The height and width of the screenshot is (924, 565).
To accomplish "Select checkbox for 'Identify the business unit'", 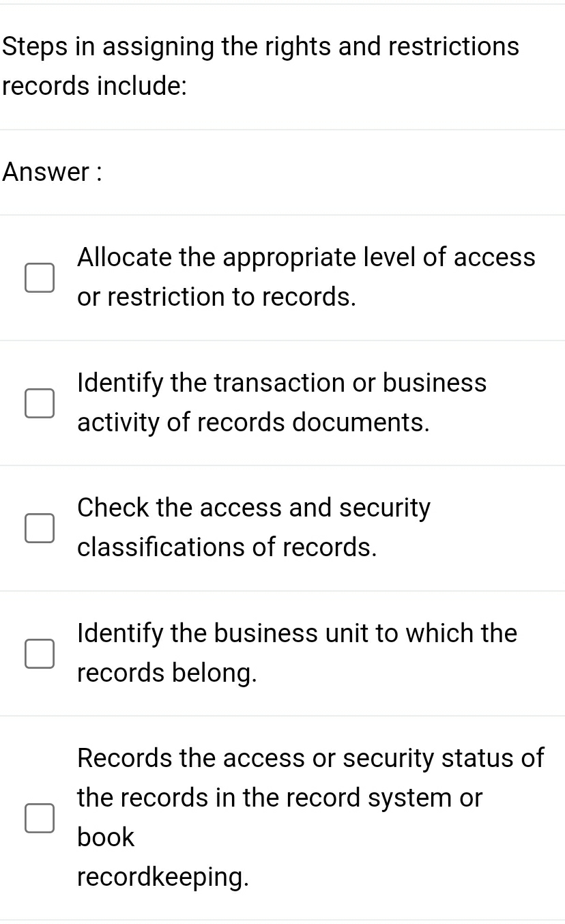I will 40,654.
